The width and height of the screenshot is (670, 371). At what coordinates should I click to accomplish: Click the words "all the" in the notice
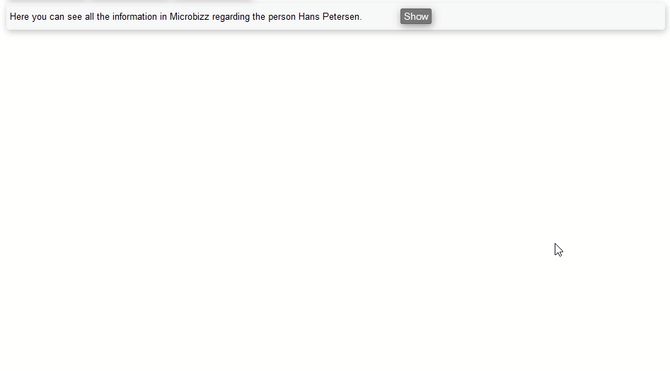click(x=97, y=17)
